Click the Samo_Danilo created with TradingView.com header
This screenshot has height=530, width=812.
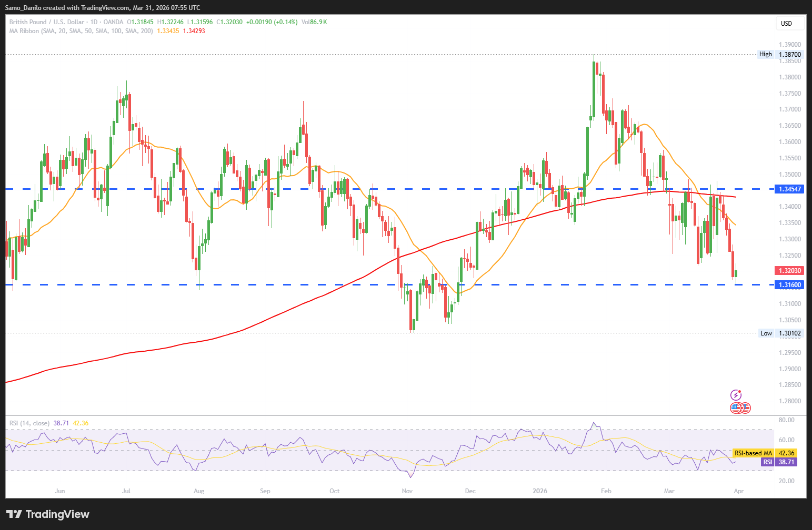(x=102, y=8)
